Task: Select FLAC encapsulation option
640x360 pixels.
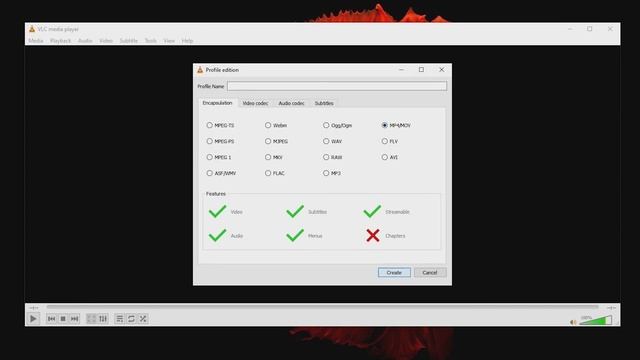Action: click(x=275, y=173)
